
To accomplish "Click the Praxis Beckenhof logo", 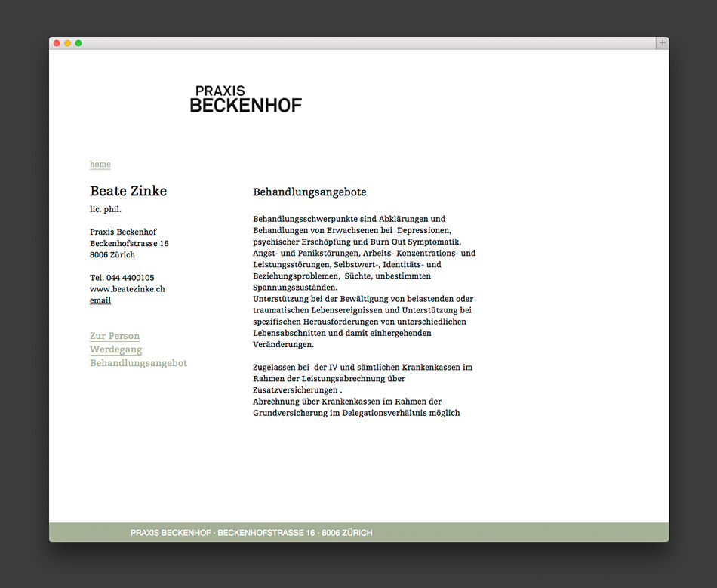I will click(245, 100).
